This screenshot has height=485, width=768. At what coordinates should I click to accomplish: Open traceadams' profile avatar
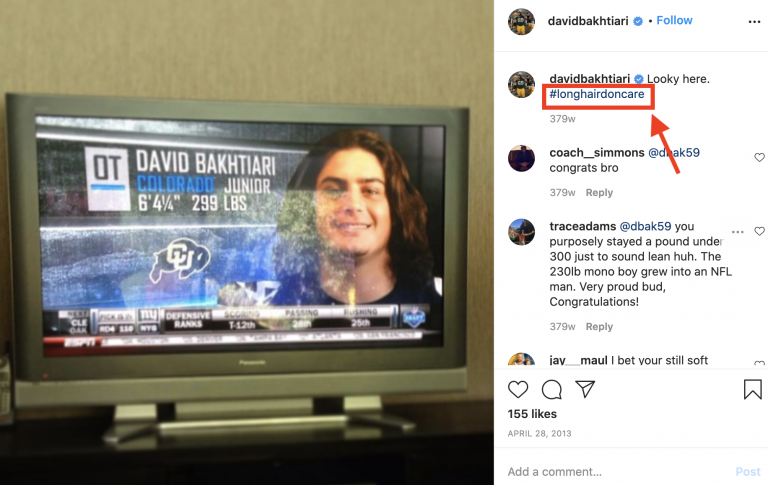point(521,232)
